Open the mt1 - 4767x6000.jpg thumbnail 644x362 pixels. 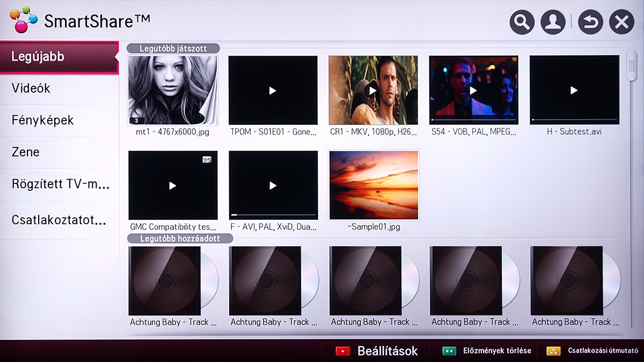click(x=173, y=90)
